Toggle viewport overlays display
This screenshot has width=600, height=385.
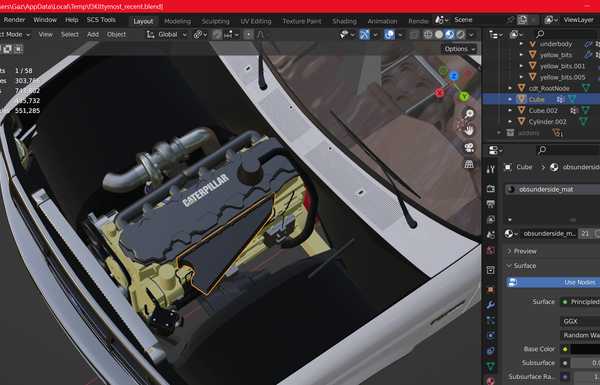(389, 35)
